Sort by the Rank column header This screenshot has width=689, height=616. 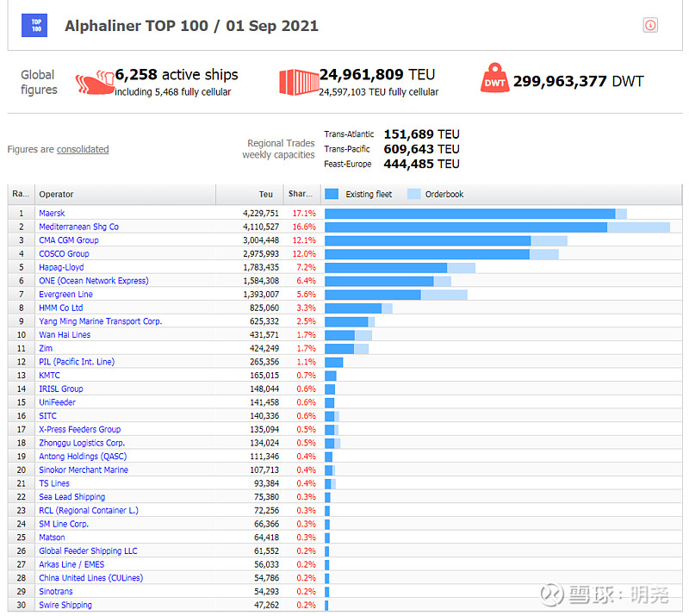click(21, 194)
